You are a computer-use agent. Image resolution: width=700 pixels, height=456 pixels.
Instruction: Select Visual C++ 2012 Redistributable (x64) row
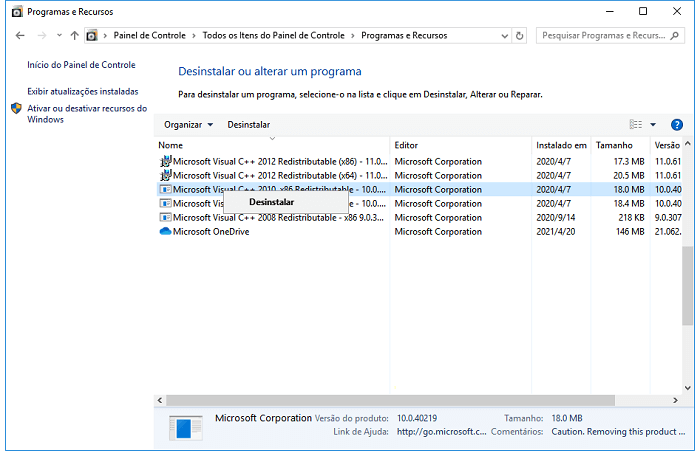[420, 176]
